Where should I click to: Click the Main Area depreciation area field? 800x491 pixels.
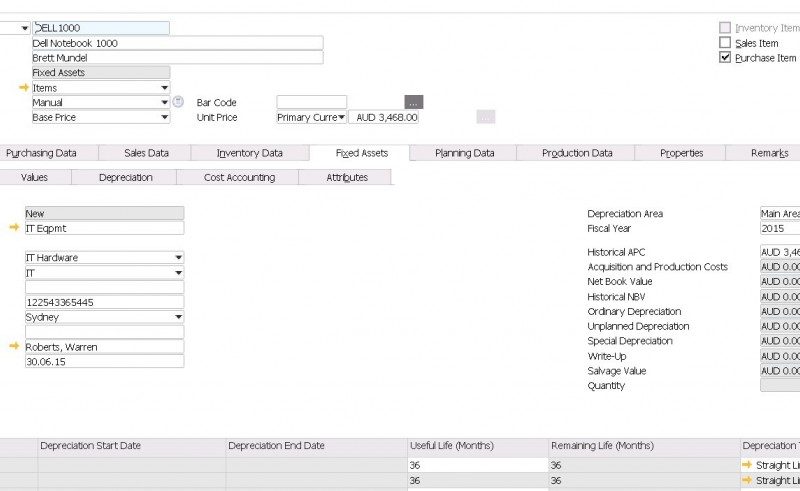[x=780, y=213]
